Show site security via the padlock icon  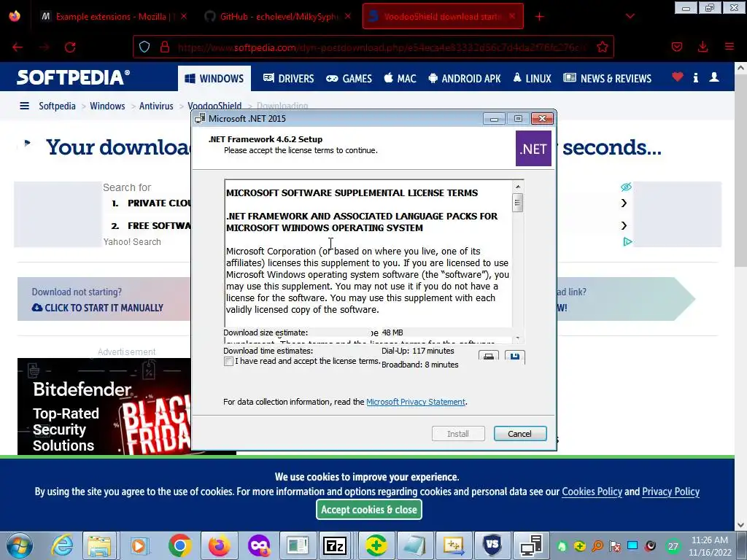point(165,47)
